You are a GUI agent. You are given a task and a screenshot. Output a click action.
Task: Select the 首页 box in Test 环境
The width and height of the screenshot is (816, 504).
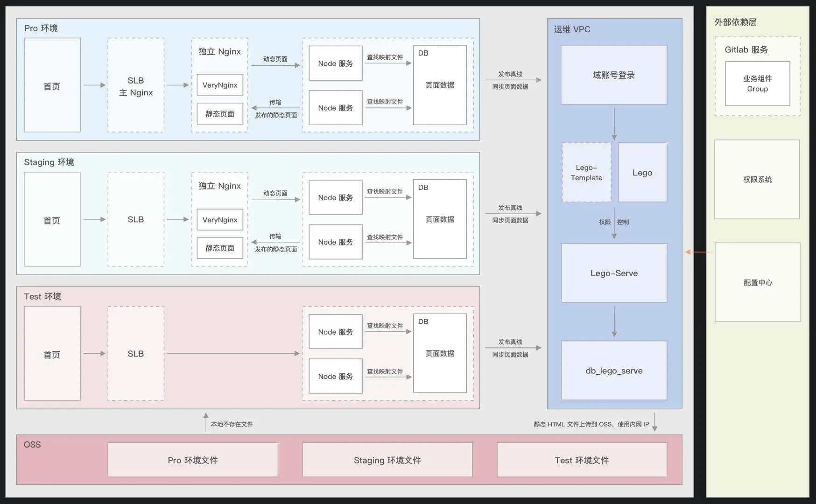(x=52, y=353)
